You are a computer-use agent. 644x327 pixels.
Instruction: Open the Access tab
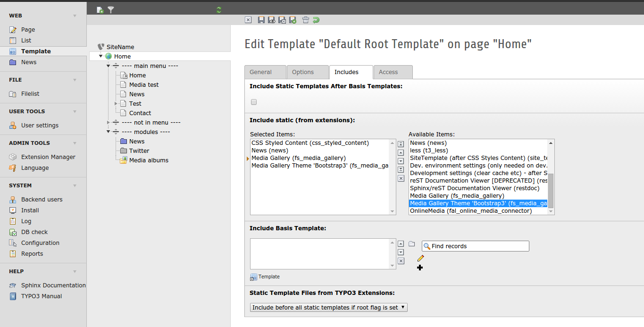pos(388,72)
